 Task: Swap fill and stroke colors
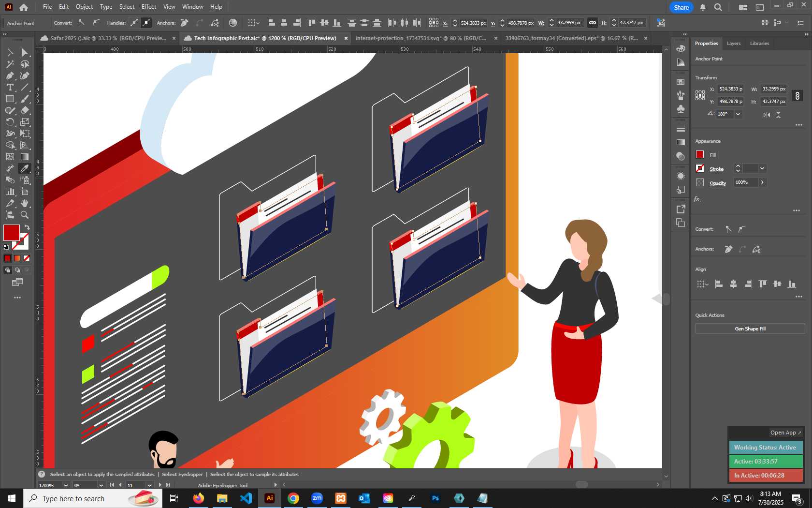tap(27, 227)
